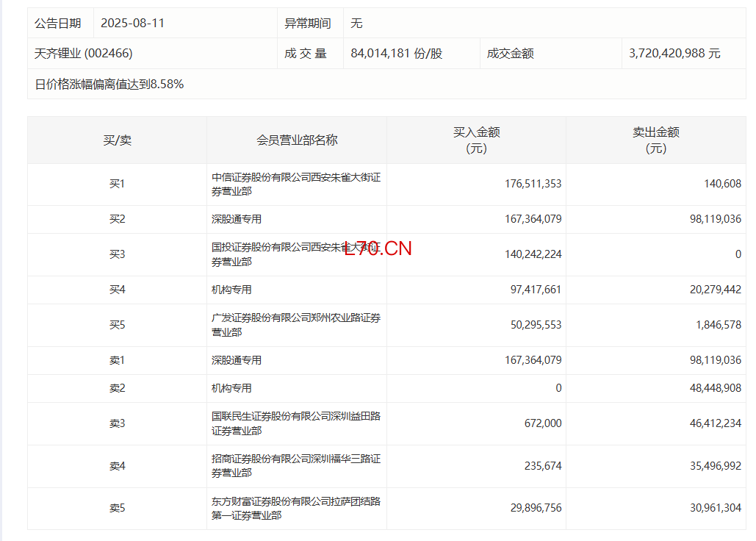This screenshot has width=756, height=541.
Task: Click the 买/卖 column header
Action: (x=117, y=140)
